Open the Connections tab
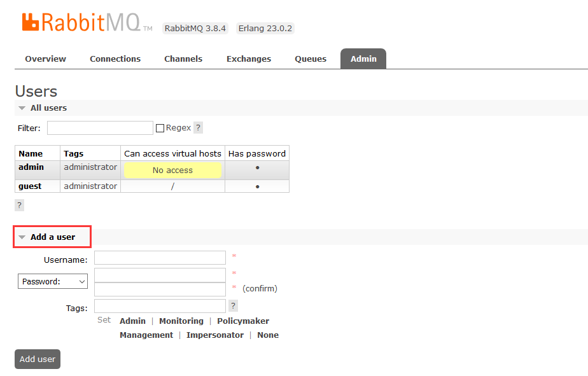 coord(115,59)
